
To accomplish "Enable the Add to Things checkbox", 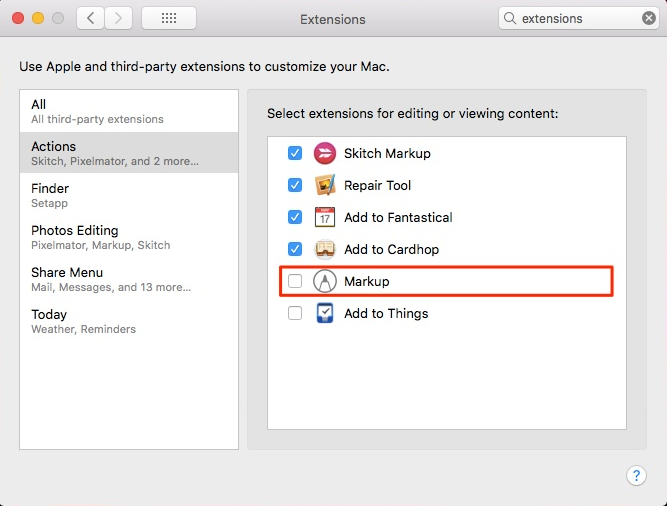I will tap(295, 313).
